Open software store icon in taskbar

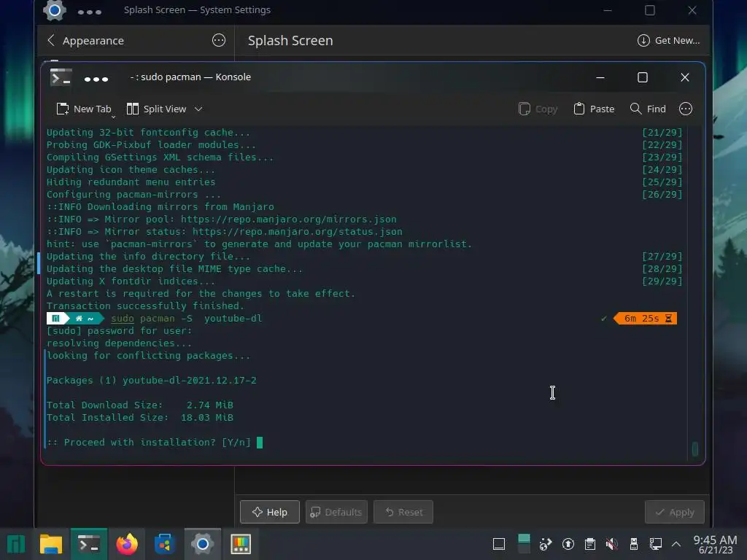pyautogui.click(x=164, y=544)
